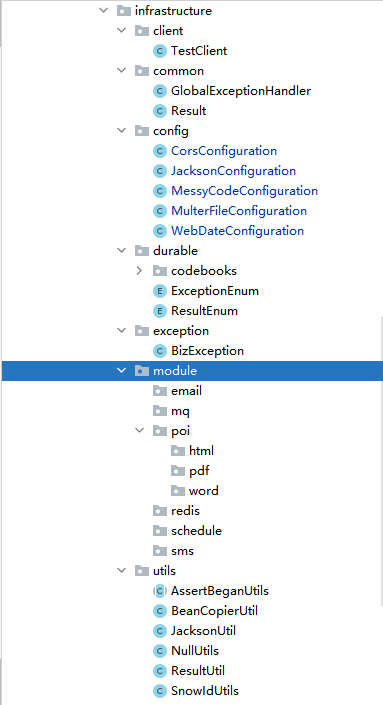The height and width of the screenshot is (705, 383).
Task: Click the AssertBeganUtils abstract class icon
Action: pos(160,591)
